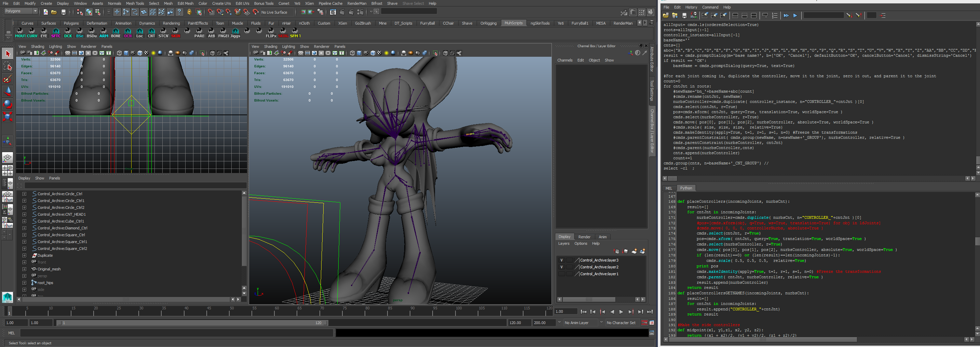Clear history in the Script Editor toolbar
This screenshot has width=980, height=347.
pyautogui.click(x=705, y=16)
